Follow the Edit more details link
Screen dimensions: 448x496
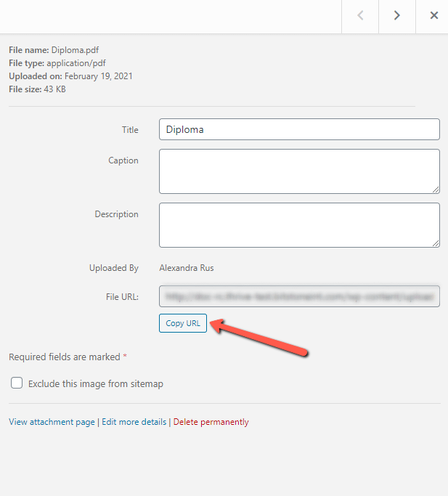134,422
